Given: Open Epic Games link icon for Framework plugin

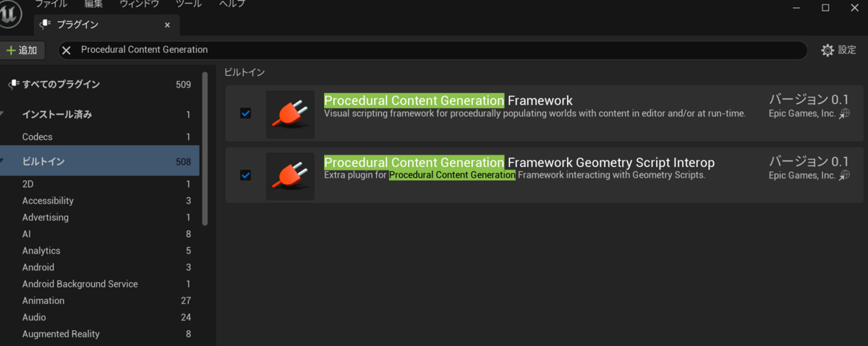Looking at the screenshot, I should pyautogui.click(x=844, y=113).
